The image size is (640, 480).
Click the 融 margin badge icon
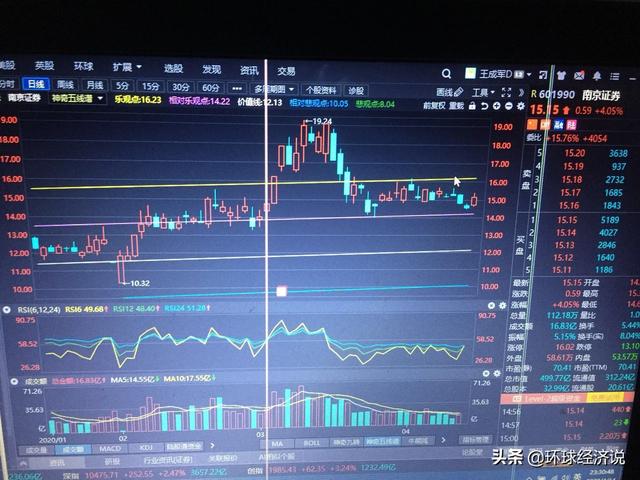click(x=558, y=124)
